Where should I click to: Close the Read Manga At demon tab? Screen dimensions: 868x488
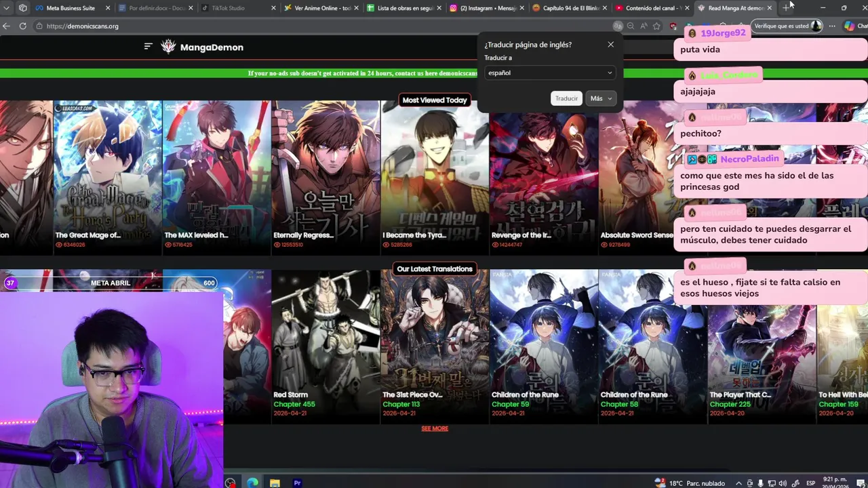[x=769, y=8]
